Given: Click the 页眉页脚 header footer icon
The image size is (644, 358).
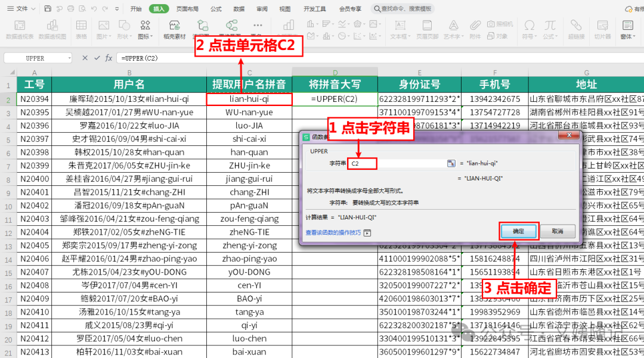Looking at the screenshot, I should pyautogui.click(x=427, y=26).
